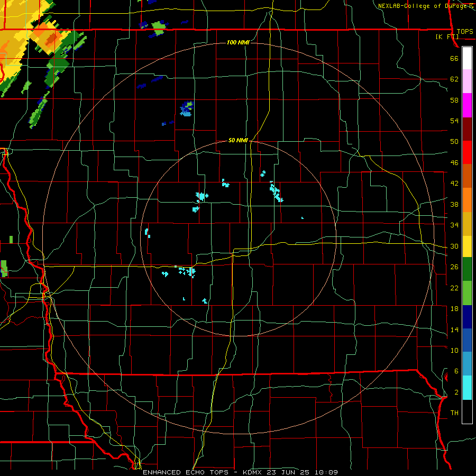
Task: Click the cyan 2 kft legend swatch
Action: pyautogui.click(x=467, y=388)
